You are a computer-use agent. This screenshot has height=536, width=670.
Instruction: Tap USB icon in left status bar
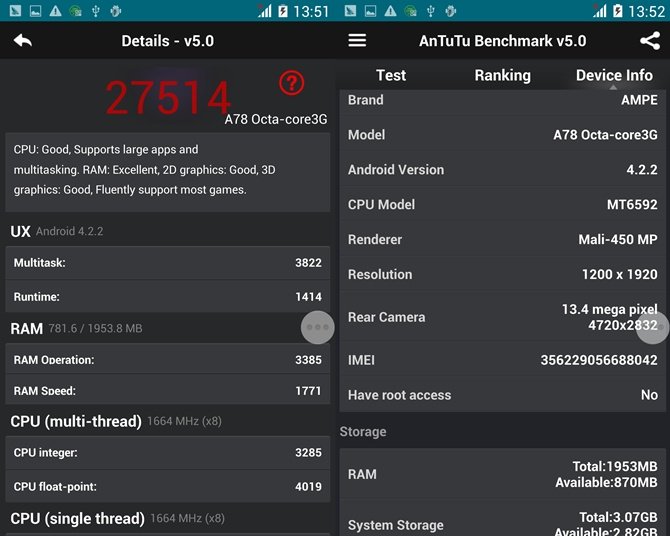96,11
